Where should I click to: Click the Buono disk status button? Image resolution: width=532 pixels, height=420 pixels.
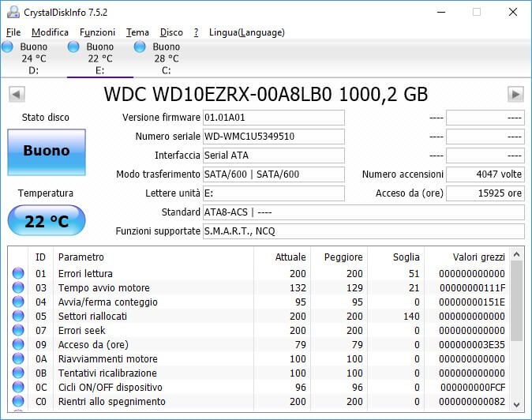(47, 152)
